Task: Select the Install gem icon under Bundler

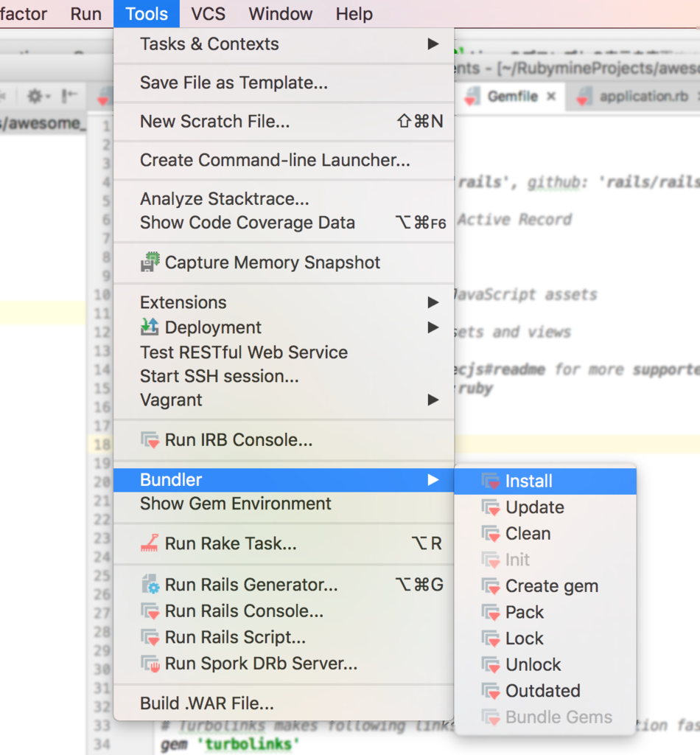Action: coord(491,481)
